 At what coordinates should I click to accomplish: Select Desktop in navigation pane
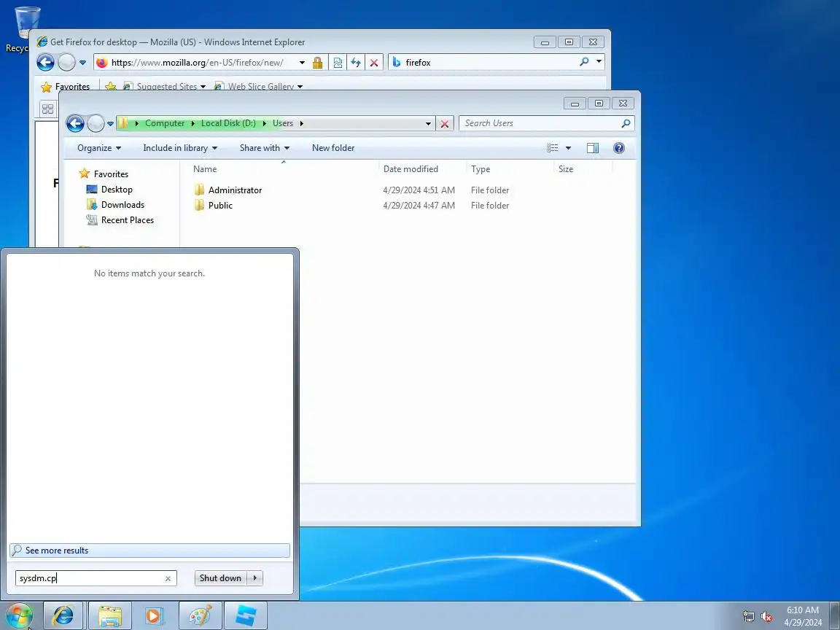point(116,189)
